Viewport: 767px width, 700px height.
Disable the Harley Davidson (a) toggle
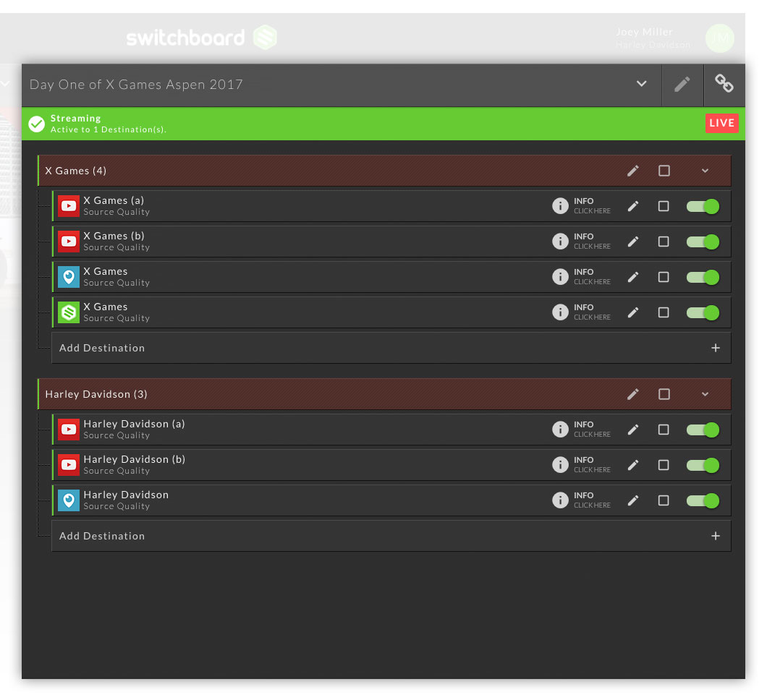point(703,430)
